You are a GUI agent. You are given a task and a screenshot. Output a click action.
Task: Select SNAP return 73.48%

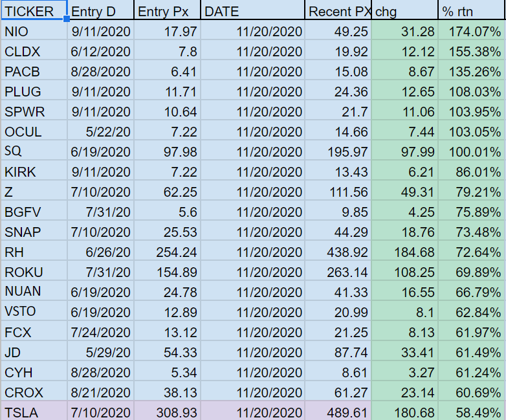pyautogui.click(x=472, y=230)
